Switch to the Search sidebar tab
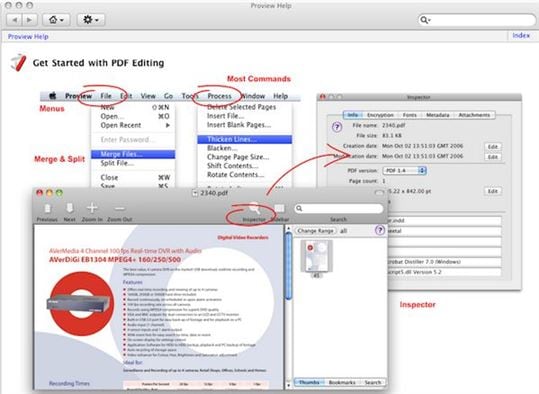Screen dimensions: 539x394 (x=372, y=382)
